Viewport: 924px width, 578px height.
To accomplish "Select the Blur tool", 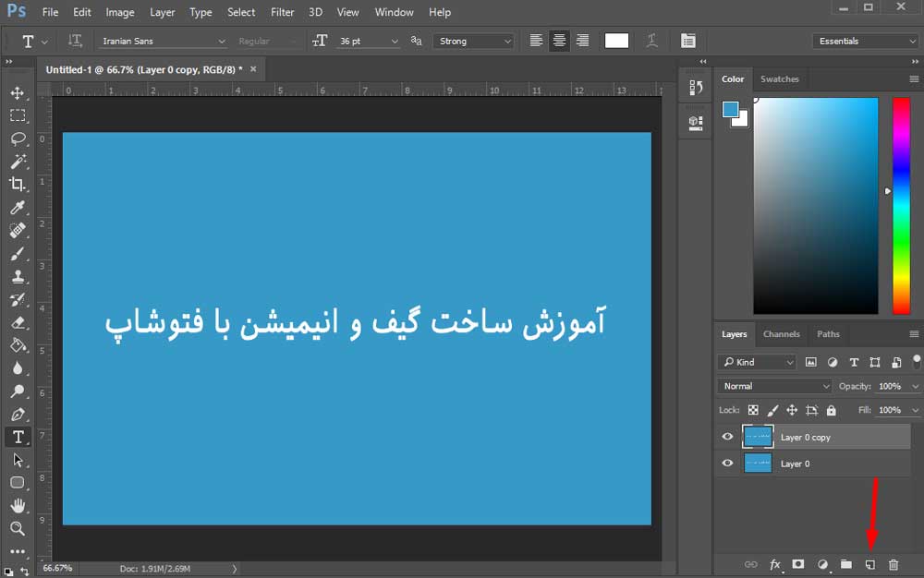I will pos(18,368).
